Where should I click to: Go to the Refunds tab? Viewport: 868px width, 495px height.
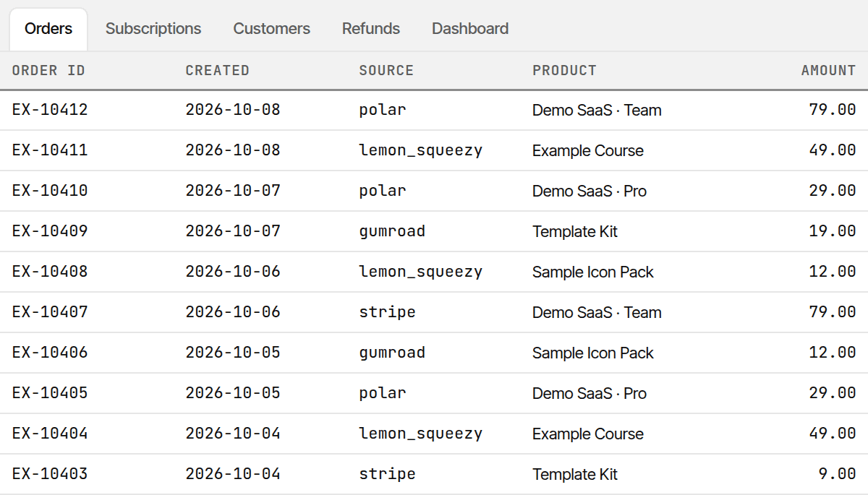click(371, 29)
